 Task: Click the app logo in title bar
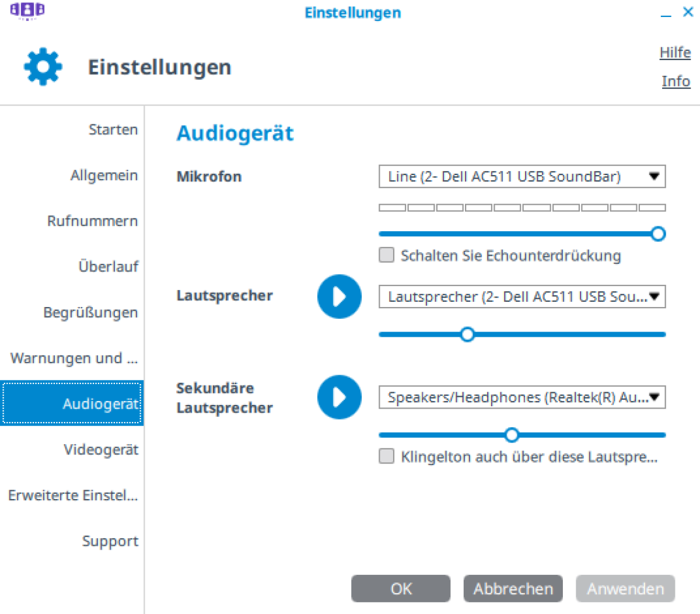click(x=27, y=11)
